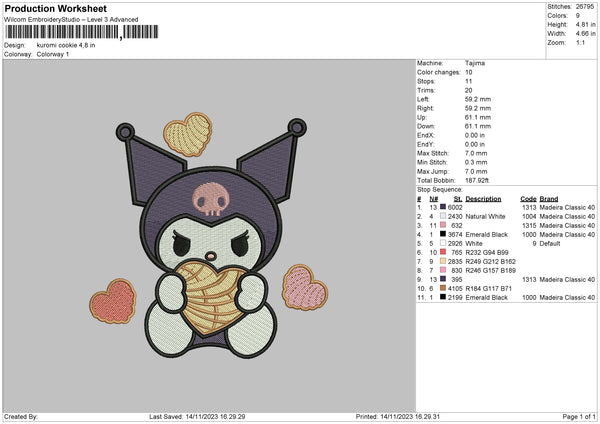Select the Height value 4.81 in

tap(585, 24)
